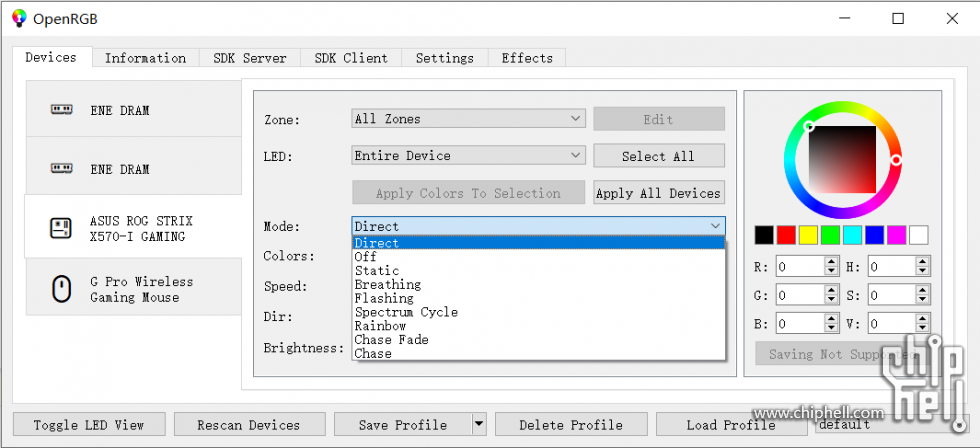Expand the LED dropdown showing Entire Device
Screen dimensions: 980x448
[x=468, y=156]
